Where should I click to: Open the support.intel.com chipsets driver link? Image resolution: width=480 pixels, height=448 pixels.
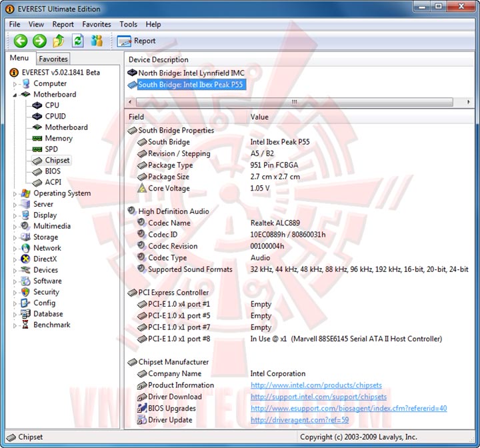pos(319,397)
